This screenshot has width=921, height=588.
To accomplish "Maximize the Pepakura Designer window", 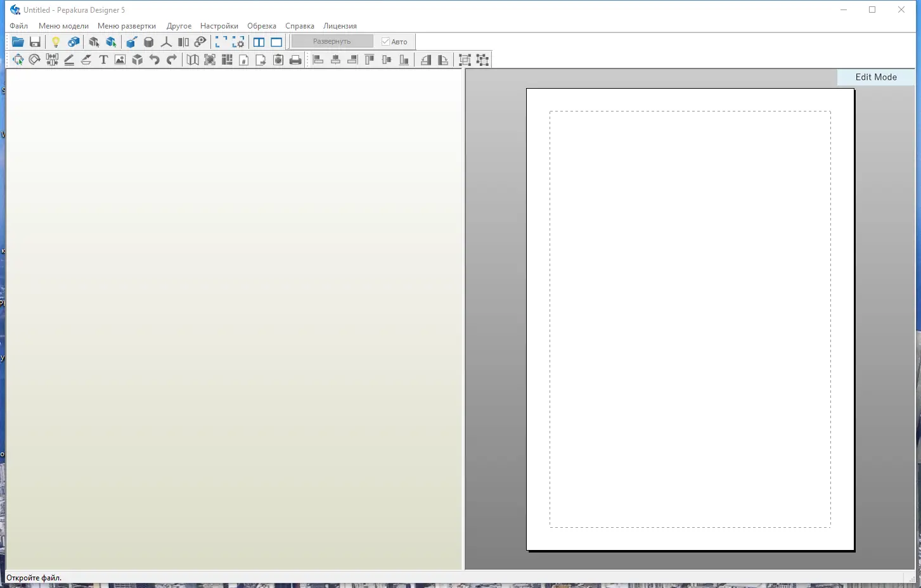I will click(872, 10).
